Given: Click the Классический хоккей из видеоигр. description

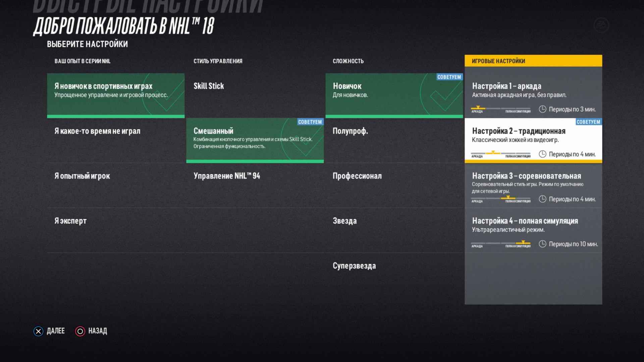Looking at the screenshot, I should [515, 140].
